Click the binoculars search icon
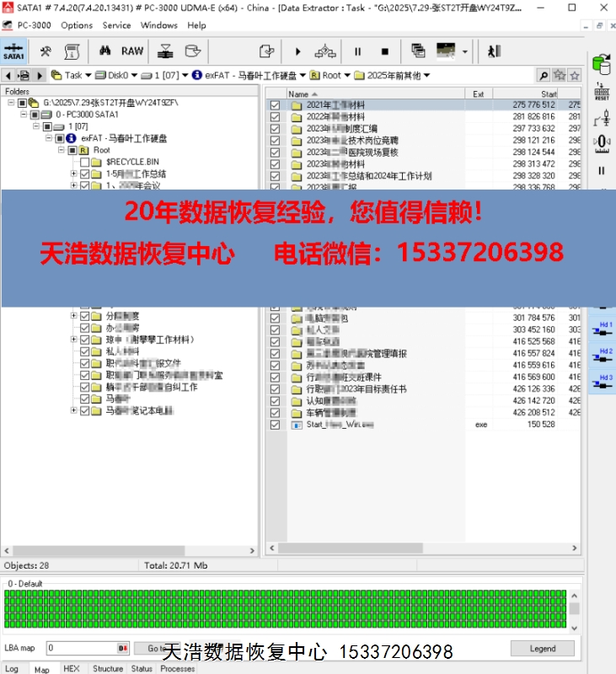This screenshot has height=674, width=616. point(105,51)
